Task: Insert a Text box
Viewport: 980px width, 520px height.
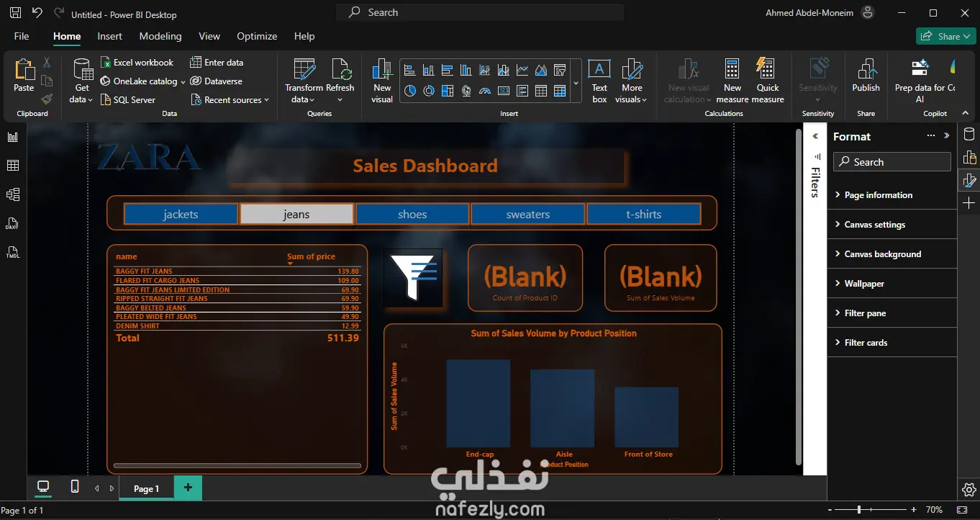Action: click(x=599, y=81)
